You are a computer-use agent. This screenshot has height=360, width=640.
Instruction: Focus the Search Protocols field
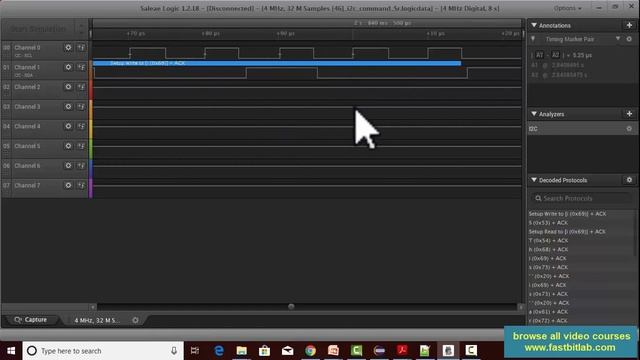[x=581, y=198]
